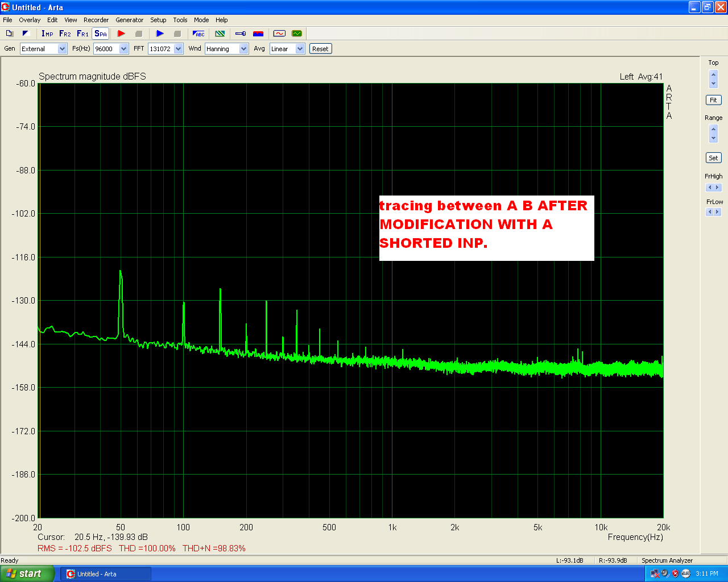Open the Edit menu

(x=52, y=20)
